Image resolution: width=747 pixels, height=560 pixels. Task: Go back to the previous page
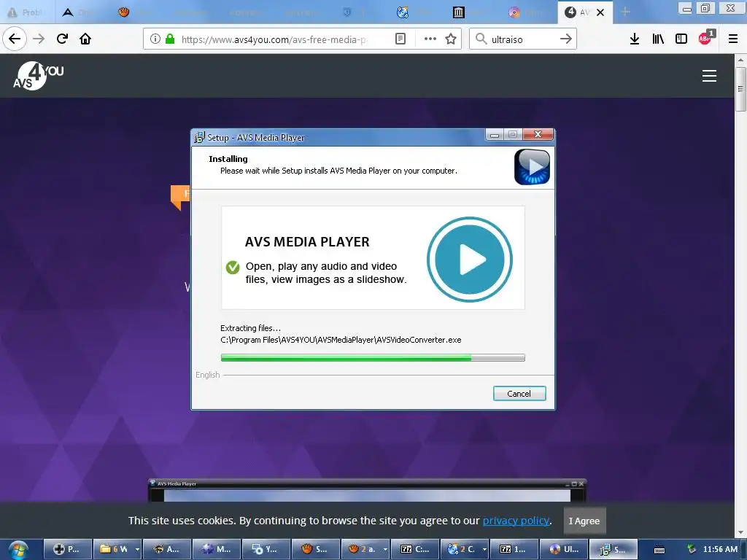tap(15, 39)
